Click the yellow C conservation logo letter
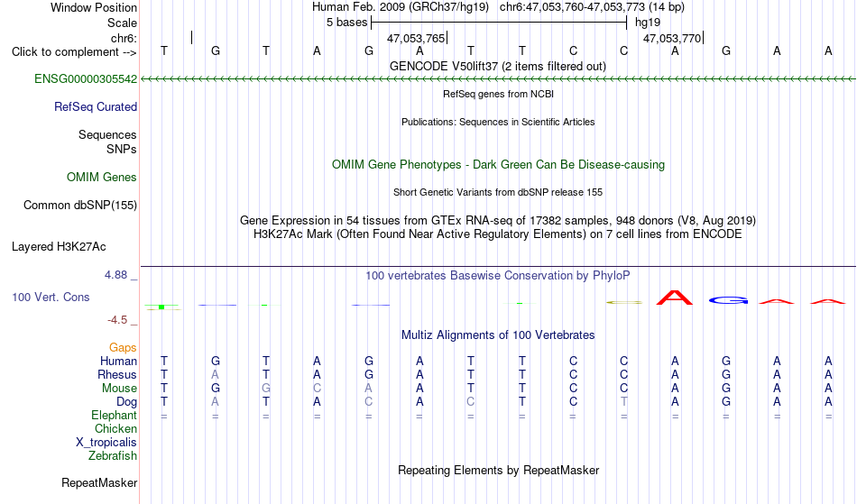 [624, 302]
